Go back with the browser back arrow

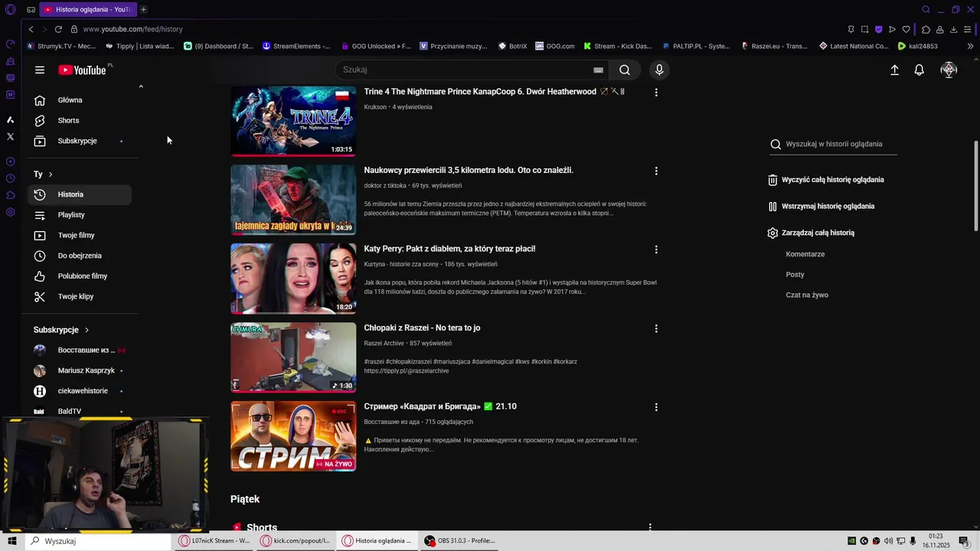click(31, 29)
